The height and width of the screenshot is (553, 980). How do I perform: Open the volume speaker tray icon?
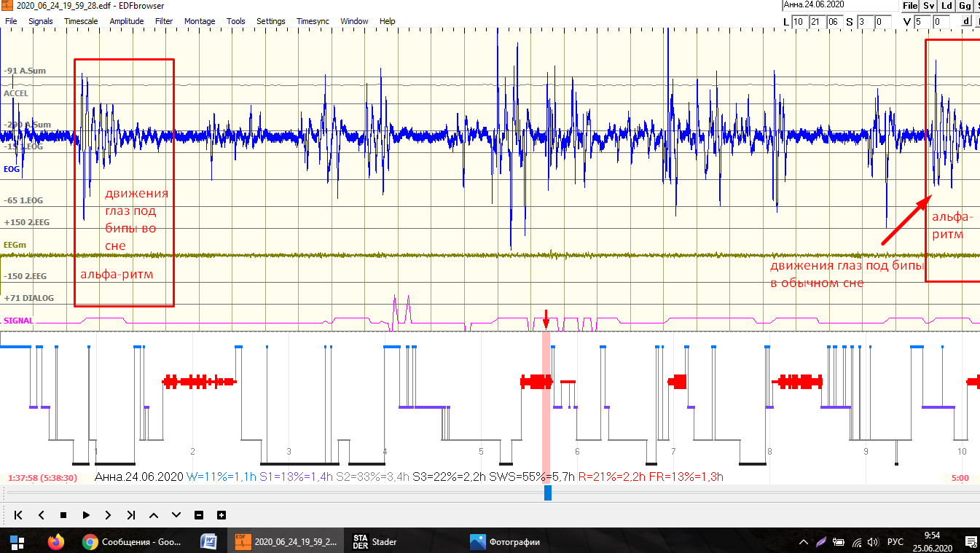pos(874,542)
